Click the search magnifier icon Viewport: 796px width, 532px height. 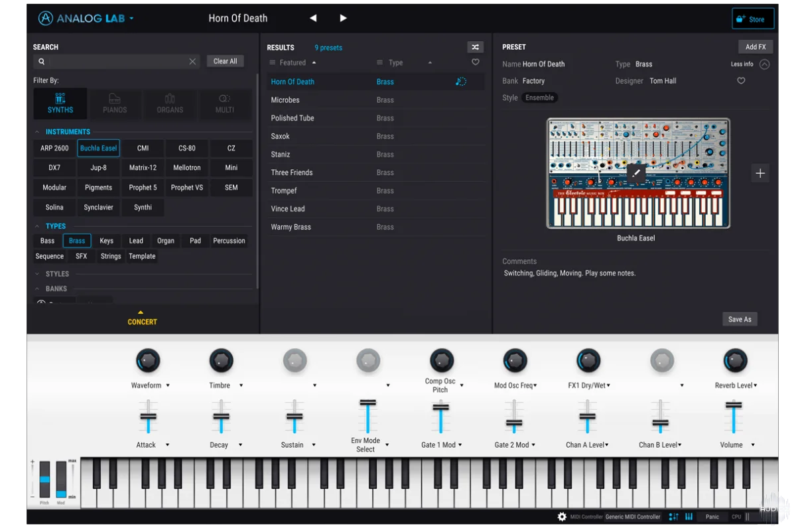[42, 62]
